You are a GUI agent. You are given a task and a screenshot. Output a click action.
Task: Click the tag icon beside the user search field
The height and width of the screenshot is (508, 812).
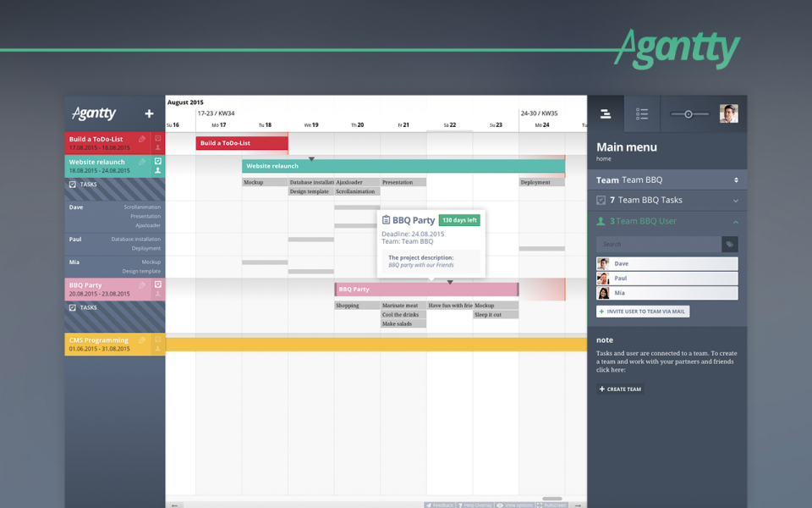pyautogui.click(x=729, y=244)
